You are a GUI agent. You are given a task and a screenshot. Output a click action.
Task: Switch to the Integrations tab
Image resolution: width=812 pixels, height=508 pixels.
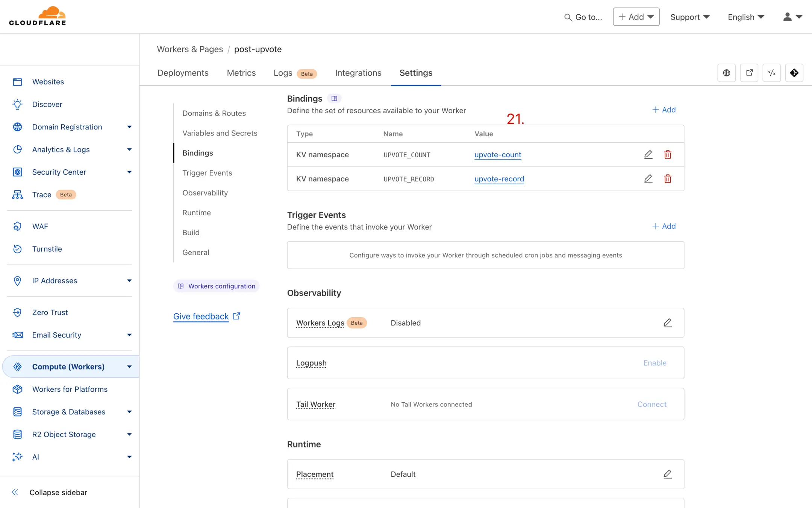click(x=358, y=73)
